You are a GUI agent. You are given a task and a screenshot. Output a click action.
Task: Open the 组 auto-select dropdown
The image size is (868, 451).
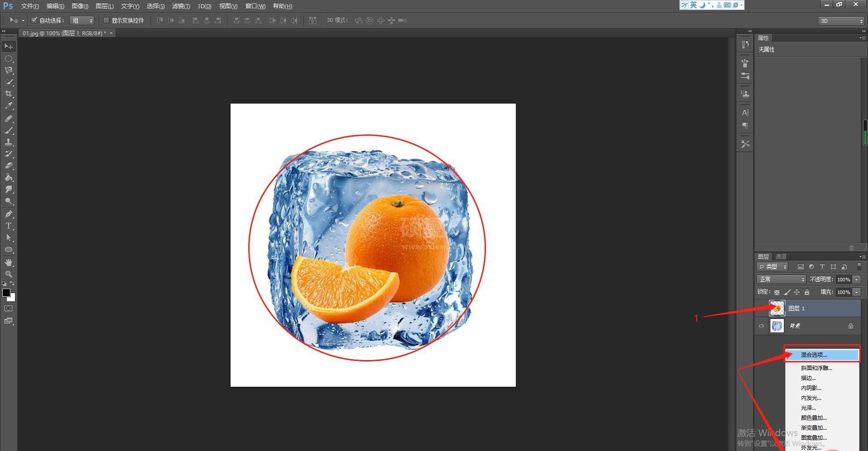pyautogui.click(x=82, y=20)
